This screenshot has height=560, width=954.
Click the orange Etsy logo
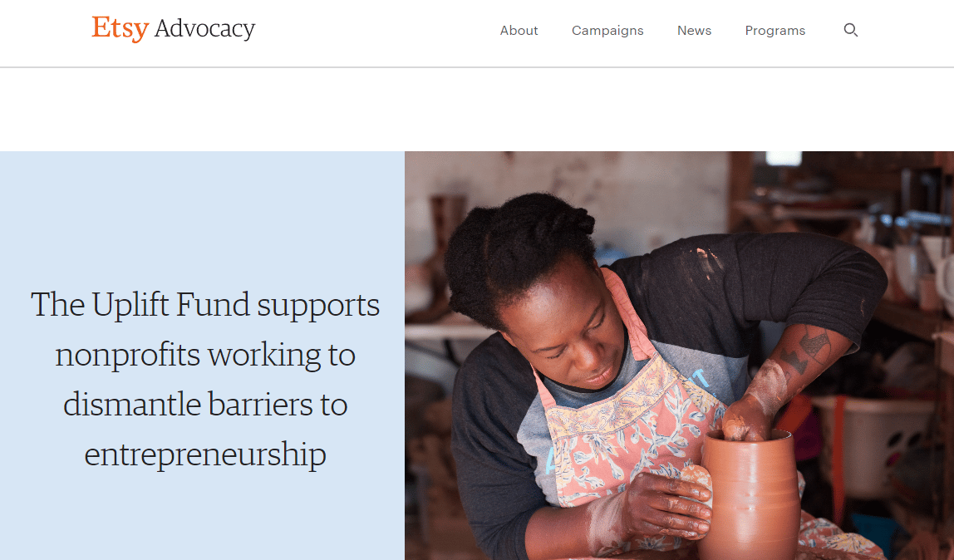pos(120,28)
